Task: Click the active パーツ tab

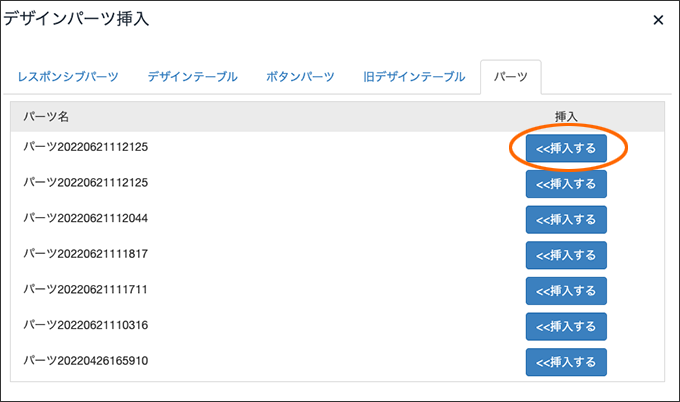Action: [510, 77]
